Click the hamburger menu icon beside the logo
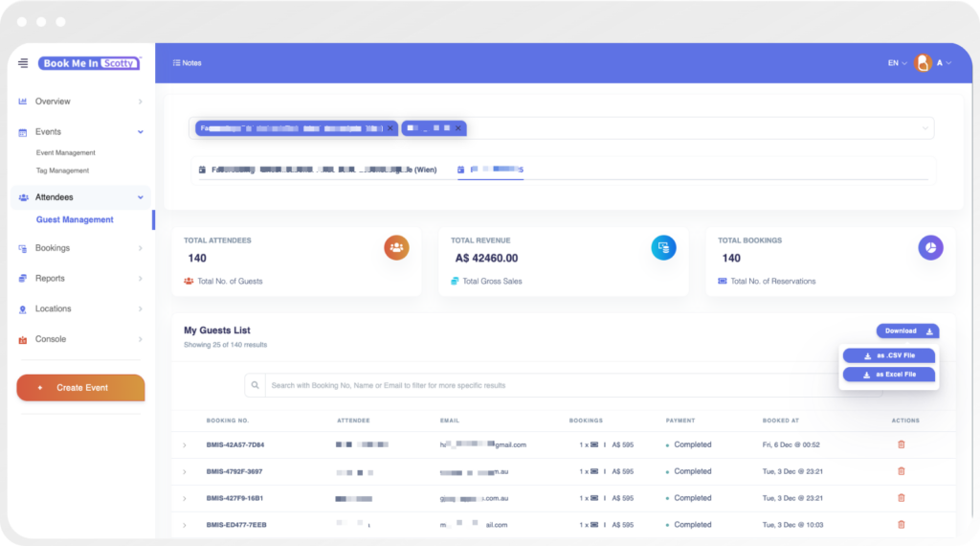The width and height of the screenshot is (980, 546). tap(23, 63)
